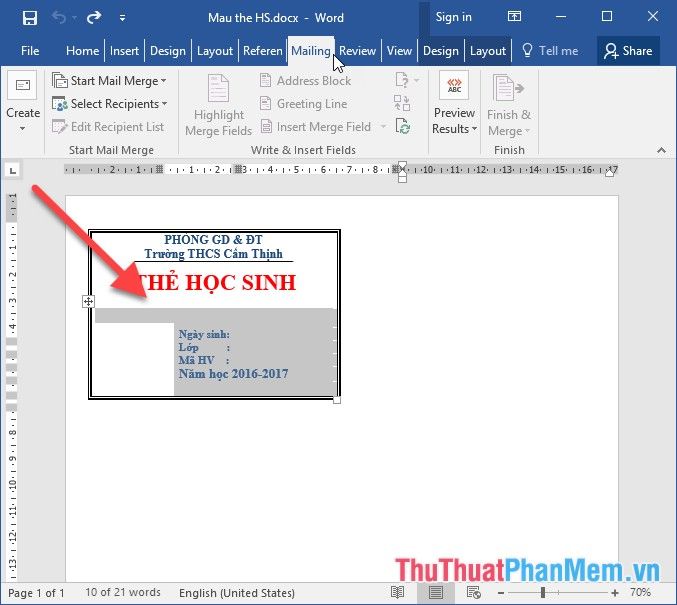
Task: Open the References tab
Action: pos(263,51)
